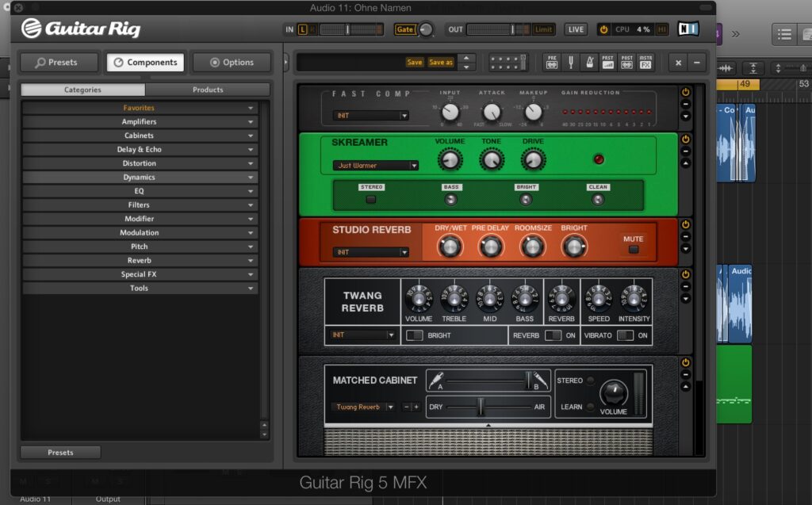Toggle the output Limit button
Viewport: 812px width, 505px height.
543,29
